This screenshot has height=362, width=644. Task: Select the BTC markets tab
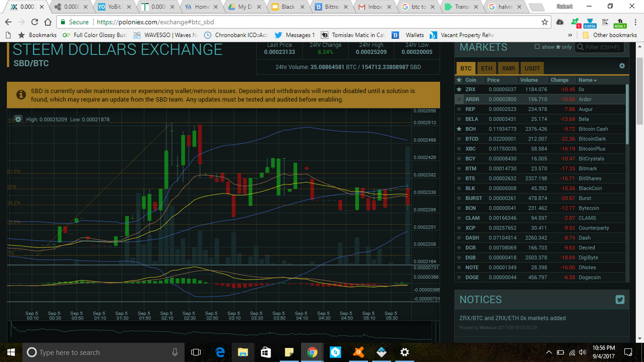coord(466,68)
